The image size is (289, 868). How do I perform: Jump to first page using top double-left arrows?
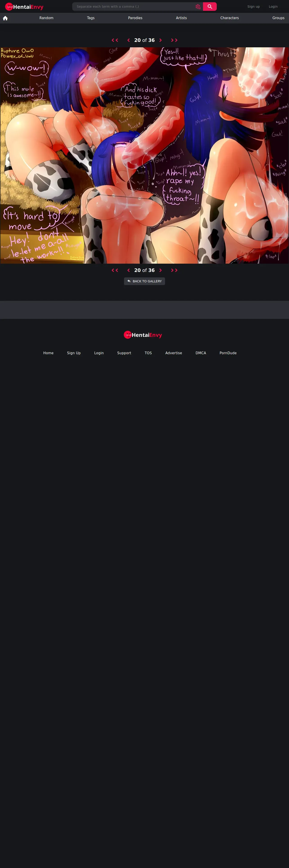(x=115, y=40)
